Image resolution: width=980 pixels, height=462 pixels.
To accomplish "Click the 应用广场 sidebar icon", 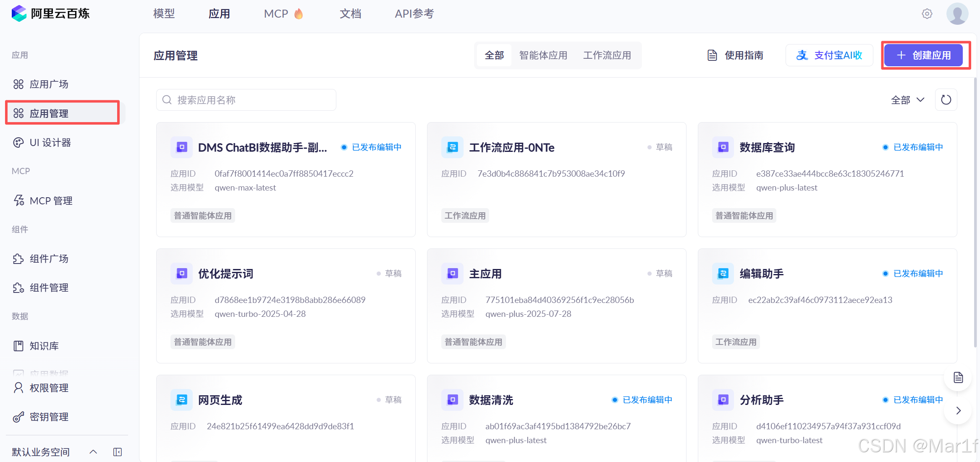I will (x=18, y=84).
